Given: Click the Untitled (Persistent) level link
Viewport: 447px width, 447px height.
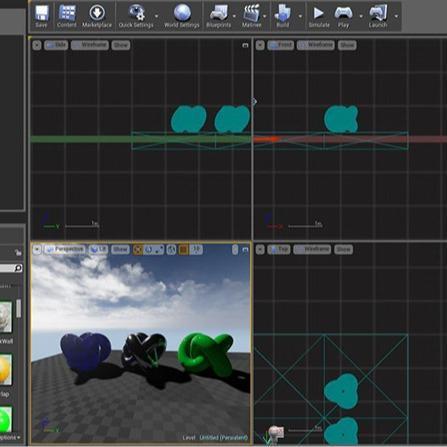Looking at the screenshot, I should coord(223,437).
